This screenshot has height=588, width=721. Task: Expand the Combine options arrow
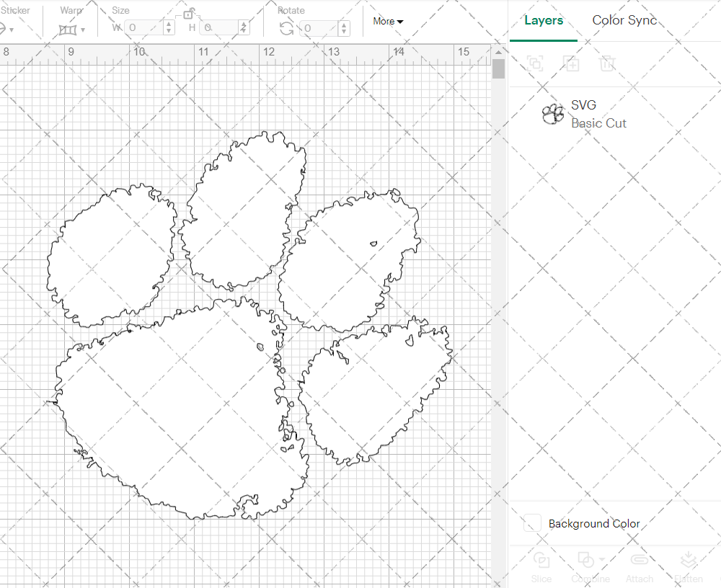[602, 558]
